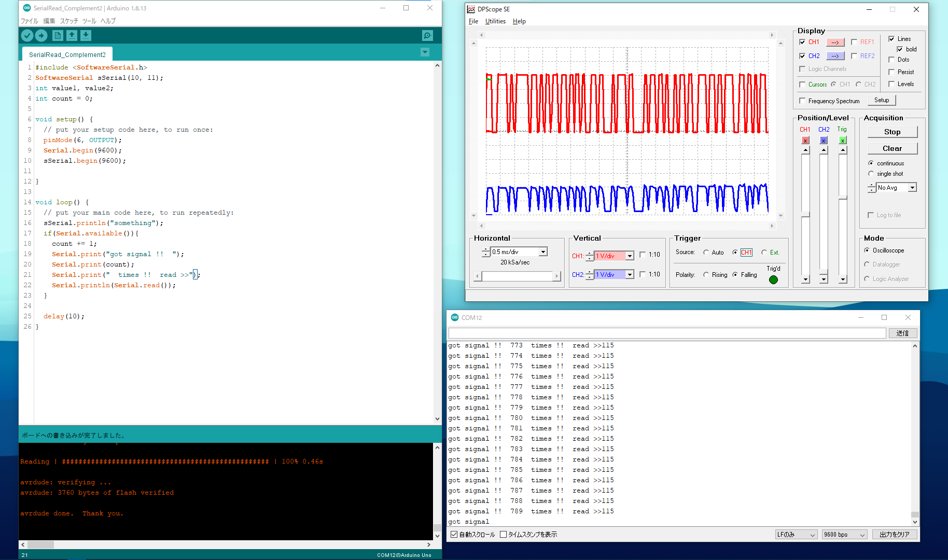Open the 0.5 ms/div horizontal dropdown
Screen dimensions: 948x560
tap(543, 252)
